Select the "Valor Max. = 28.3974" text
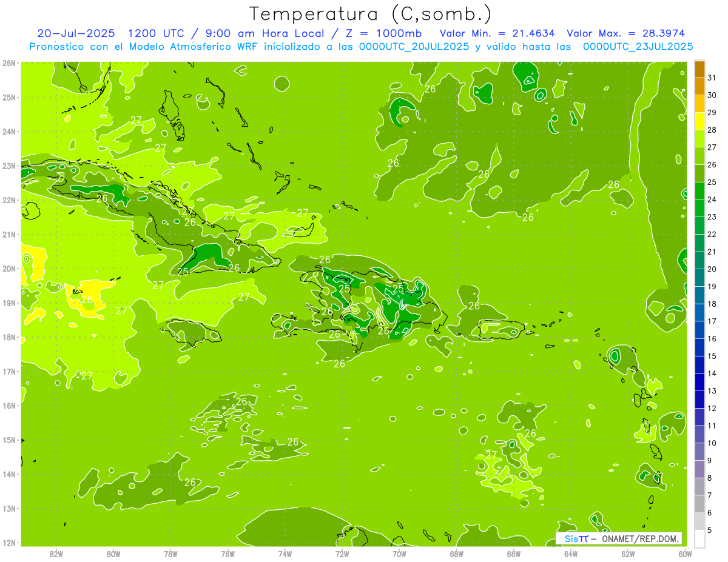This screenshot has height=562, width=728. 625,33
